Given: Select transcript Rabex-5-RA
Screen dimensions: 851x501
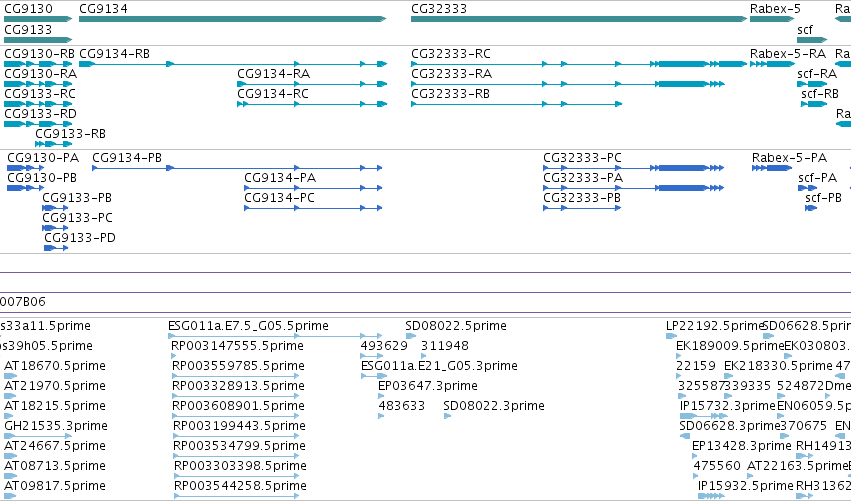Looking at the screenshot, I should click(788, 54).
